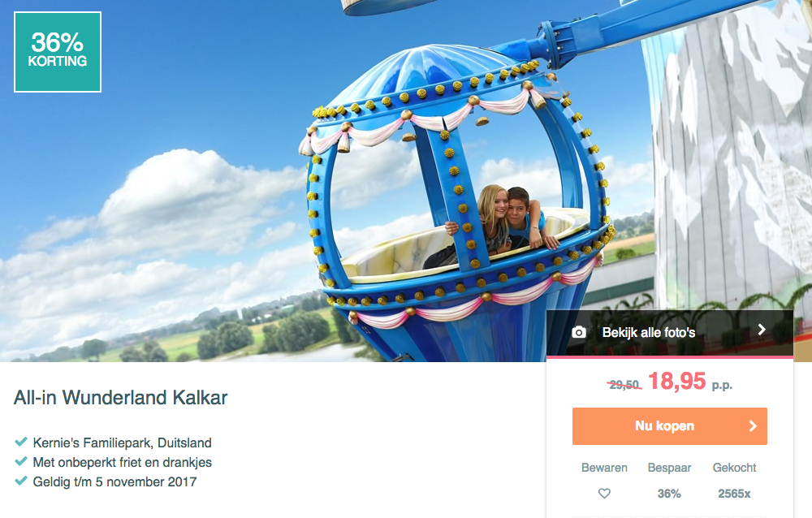Click the checkmark beside onbeperkt friet en drankjes
Viewport: 812px width, 518px height.
click(x=21, y=461)
